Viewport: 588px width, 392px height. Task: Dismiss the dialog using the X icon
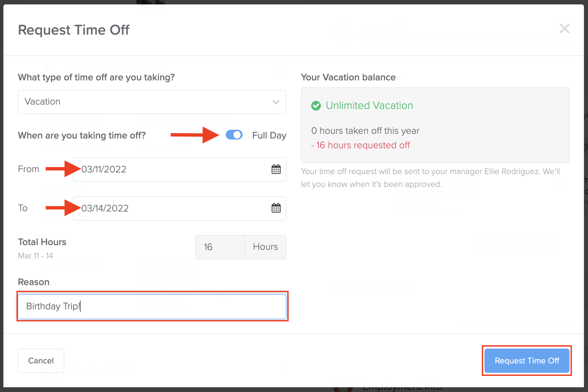tap(564, 29)
